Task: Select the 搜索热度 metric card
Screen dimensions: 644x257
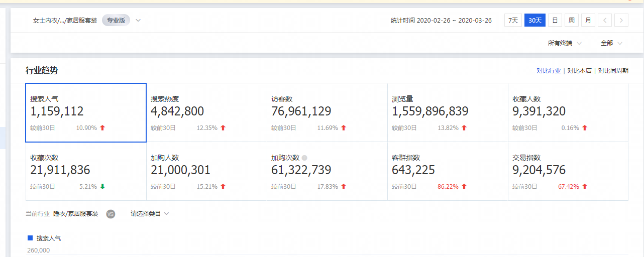Action: pyautogui.click(x=206, y=112)
